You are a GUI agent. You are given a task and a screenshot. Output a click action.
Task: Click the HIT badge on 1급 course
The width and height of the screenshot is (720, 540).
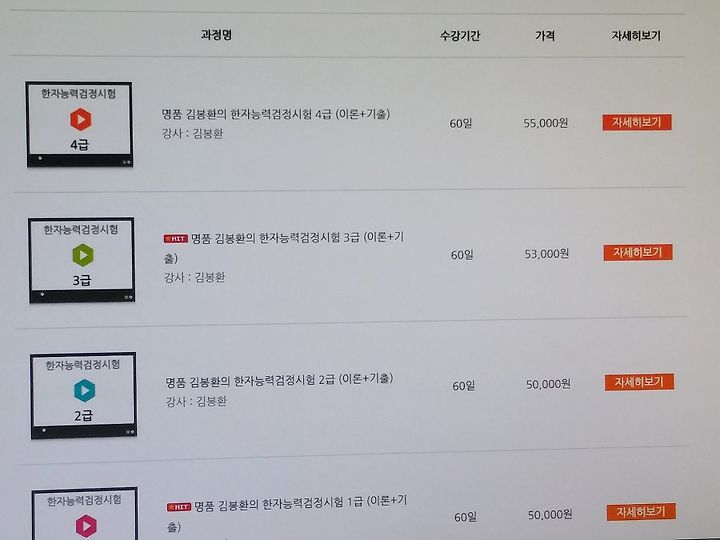pyautogui.click(x=179, y=507)
